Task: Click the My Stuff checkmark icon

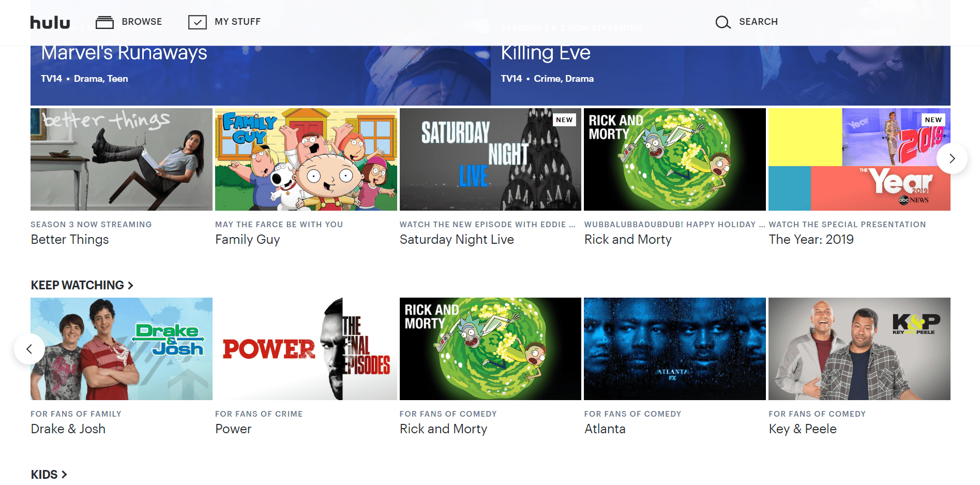Action: pyautogui.click(x=197, y=22)
